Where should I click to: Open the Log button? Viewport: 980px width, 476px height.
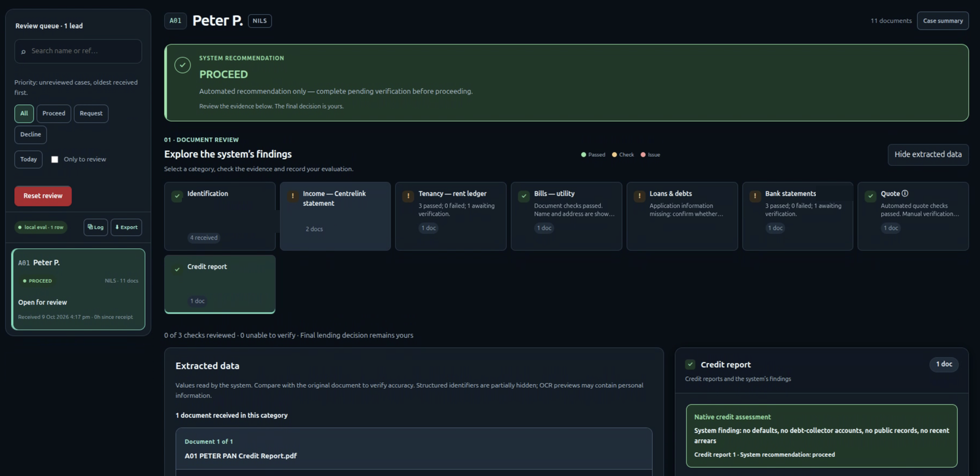tap(96, 227)
